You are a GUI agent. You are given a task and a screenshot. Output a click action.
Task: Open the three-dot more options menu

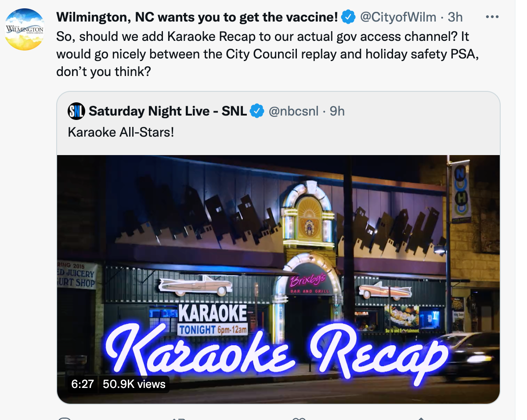[492, 17]
